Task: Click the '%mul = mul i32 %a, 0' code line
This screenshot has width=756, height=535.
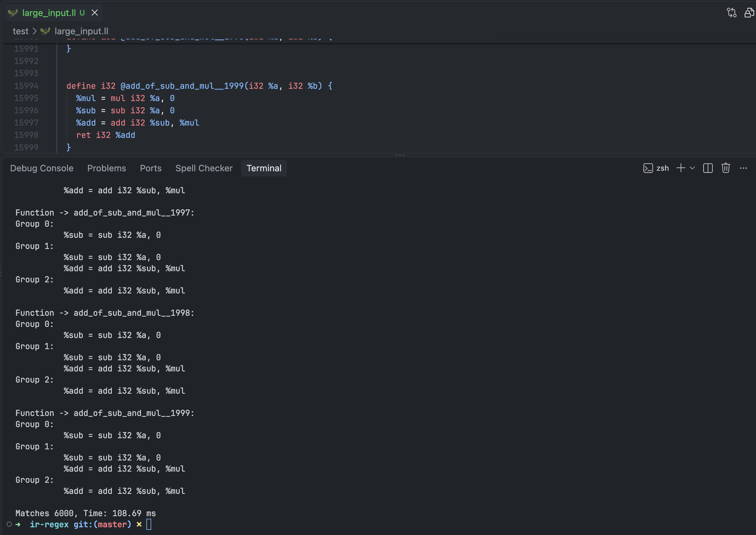Action: 126,98
